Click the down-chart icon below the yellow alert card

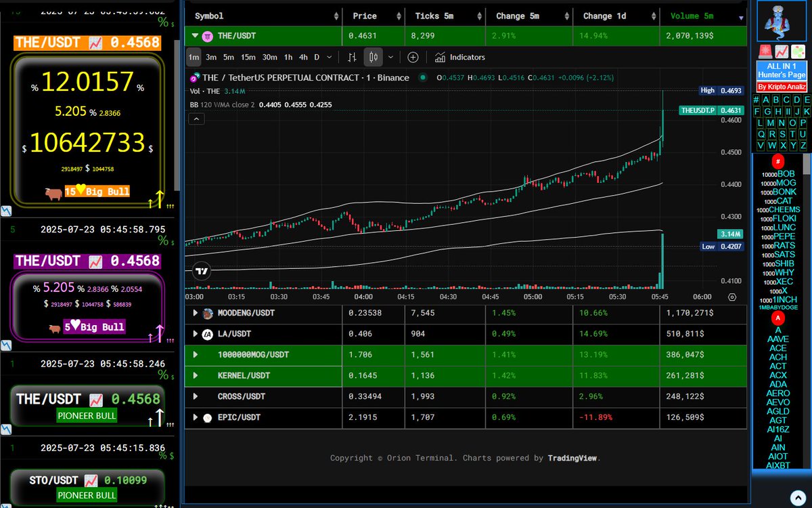pyautogui.click(x=5, y=211)
